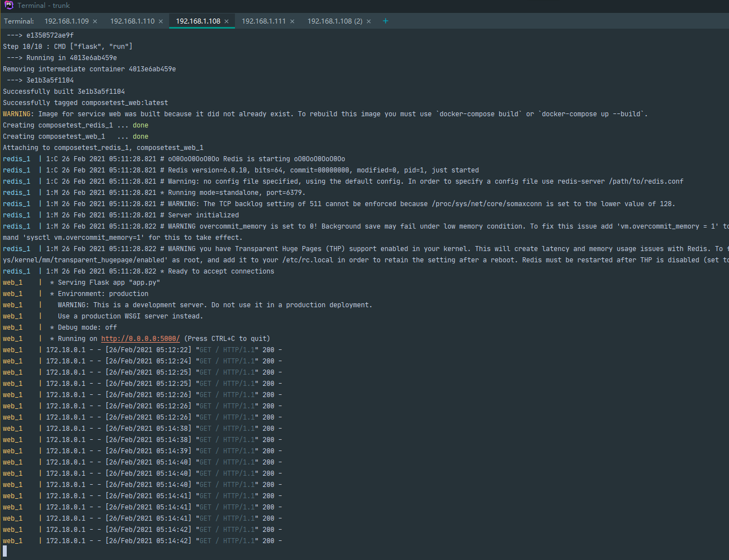
Task: Switch to the 192.168.1.110 tab
Action: (132, 21)
